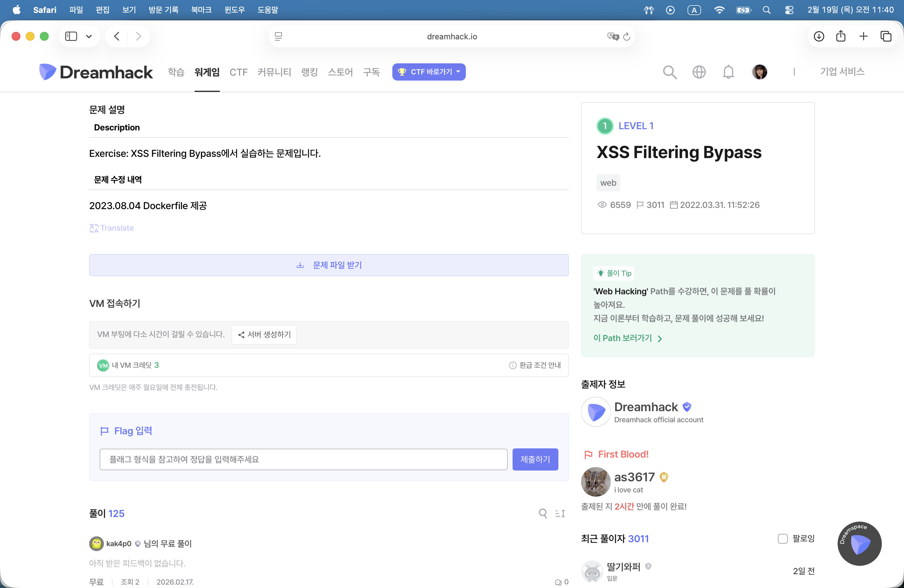Image resolution: width=904 pixels, height=588 pixels.
Task: Enable the 팔로잉 checkbox filter
Action: [783, 538]
